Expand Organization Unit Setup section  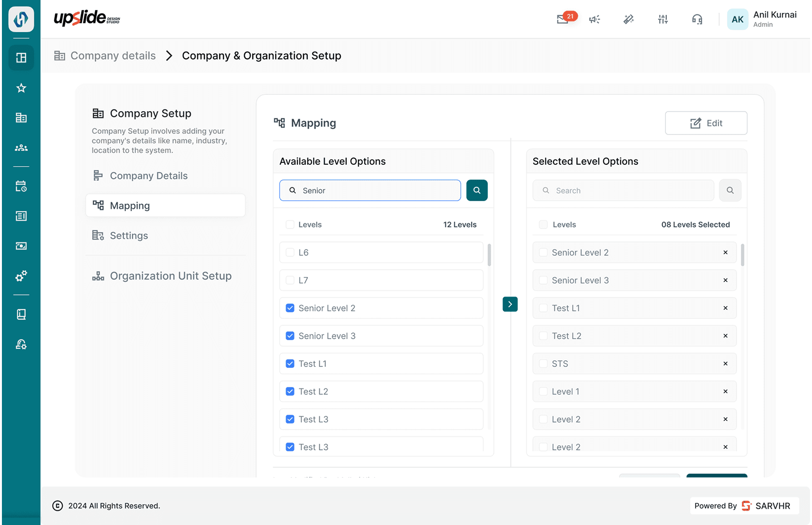tap(170, 276)
